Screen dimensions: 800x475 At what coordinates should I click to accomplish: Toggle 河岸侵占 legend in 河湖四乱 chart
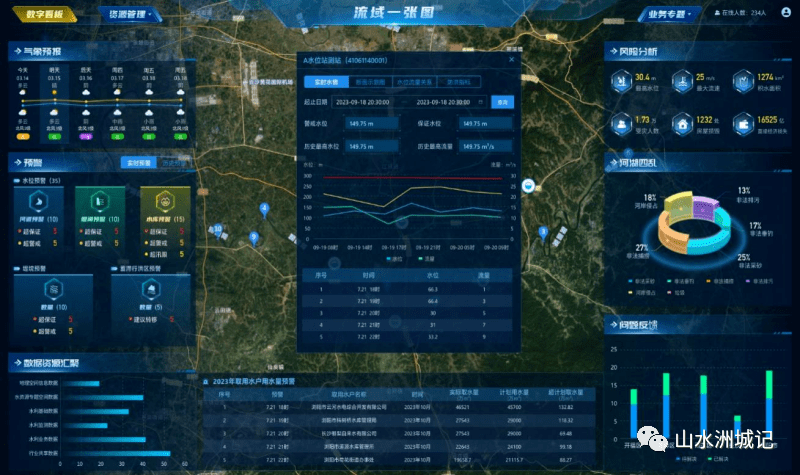641,293
